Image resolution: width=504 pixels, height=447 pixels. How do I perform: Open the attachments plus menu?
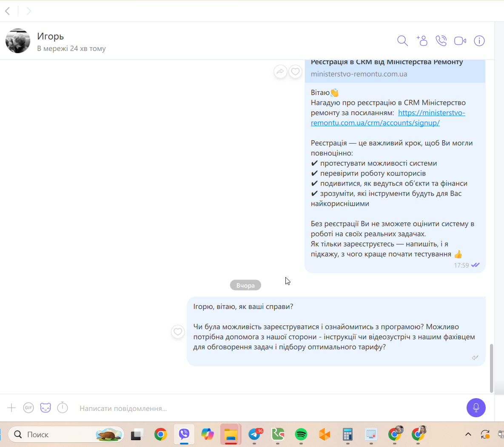[x=11, y=408]
